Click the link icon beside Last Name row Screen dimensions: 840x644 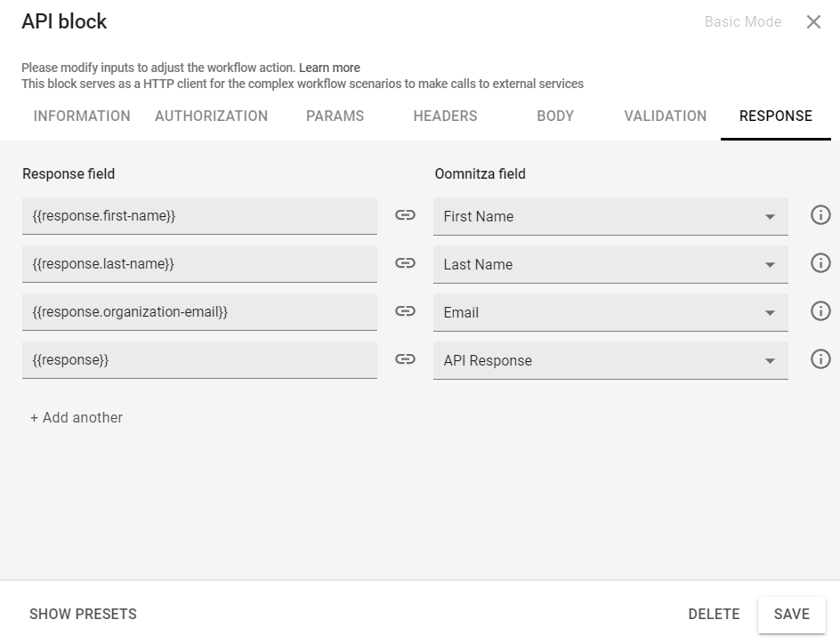point(405,263)
